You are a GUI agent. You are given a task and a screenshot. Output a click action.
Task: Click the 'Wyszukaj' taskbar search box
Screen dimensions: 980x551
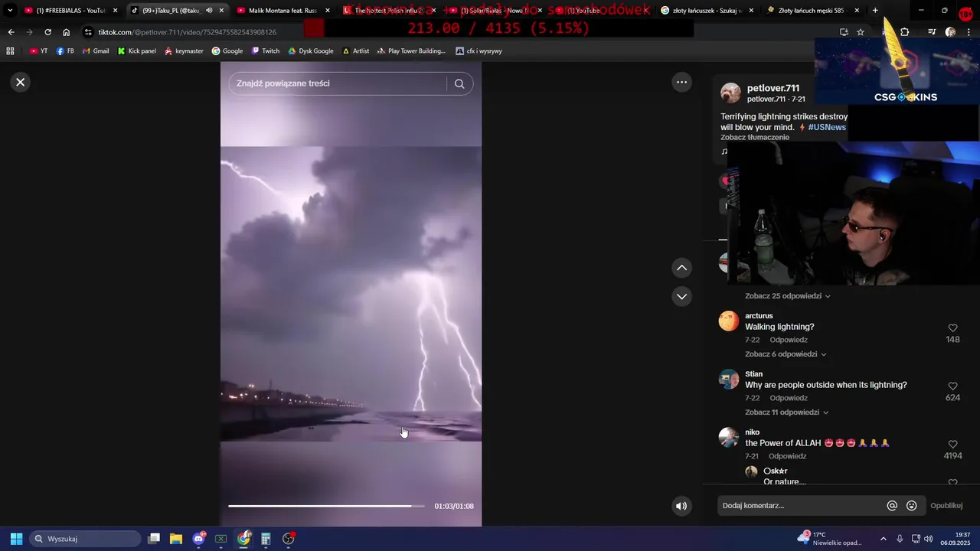click(x=85, y=539)
